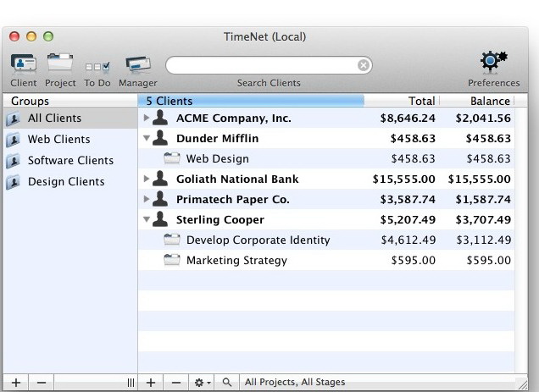Add a new group with plus button
The image size is (539, 392).
(x=16, y=383)
